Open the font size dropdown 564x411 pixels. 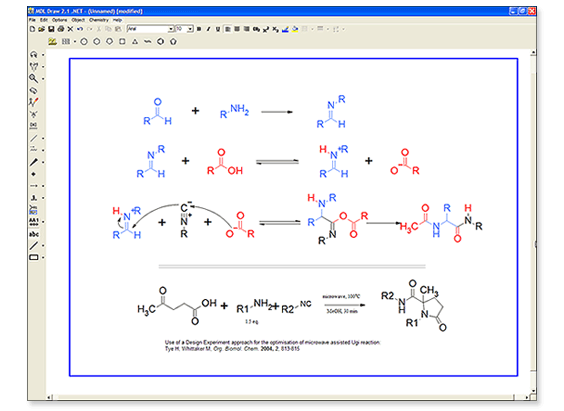coord(190,29)
